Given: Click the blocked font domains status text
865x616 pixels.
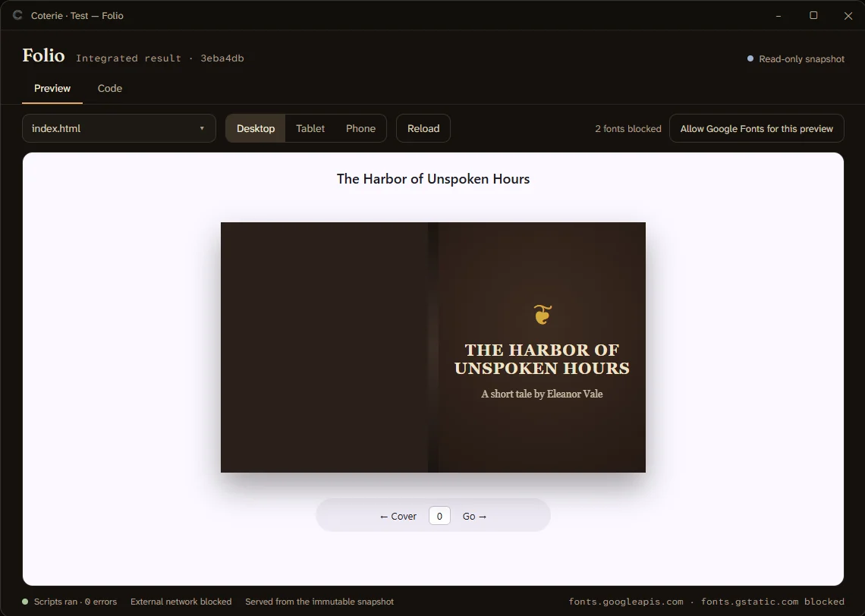Looking at the screenshot, I should click(x=706, y=602).
